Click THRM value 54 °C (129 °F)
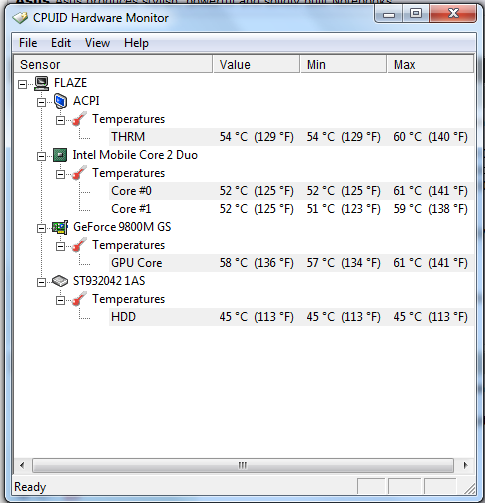 click(x=256, y=137)
